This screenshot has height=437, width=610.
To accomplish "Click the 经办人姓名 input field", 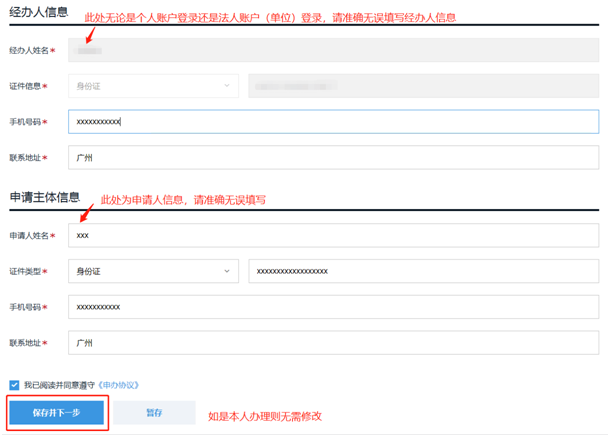I will 333,50.
